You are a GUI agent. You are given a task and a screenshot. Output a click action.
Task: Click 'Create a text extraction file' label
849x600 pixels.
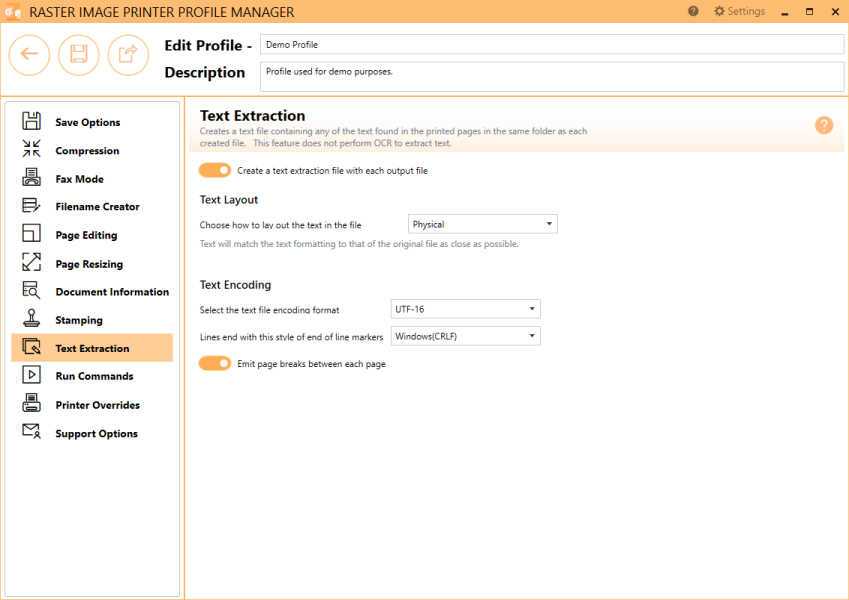coord(332,171)
